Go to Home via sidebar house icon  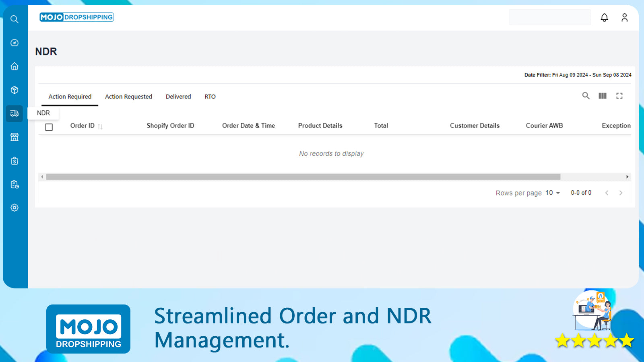point(14,66)
